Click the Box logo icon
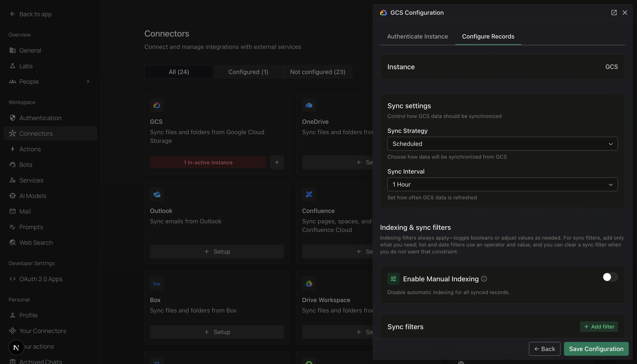Screen dimensions: 637x364 point(157,283)
